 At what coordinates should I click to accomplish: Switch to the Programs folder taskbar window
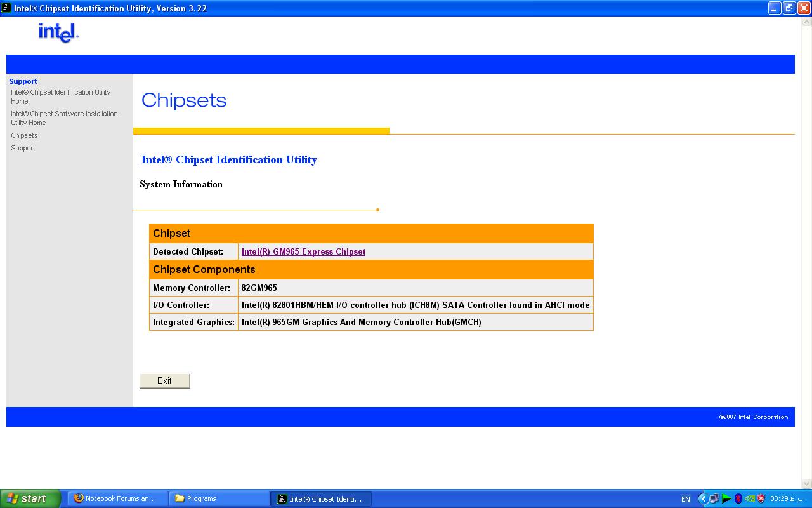coord(220,498)
